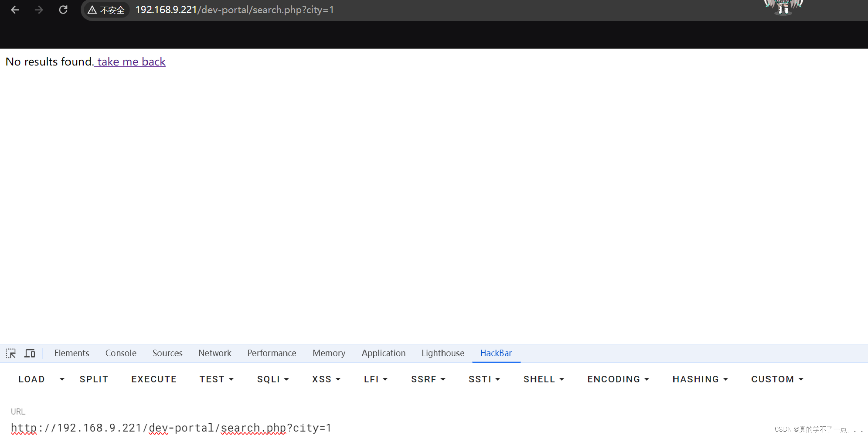Expand the XSS dropdown in HackBar
The width and height of the screenshot is (868, 436).
(326, 379)
